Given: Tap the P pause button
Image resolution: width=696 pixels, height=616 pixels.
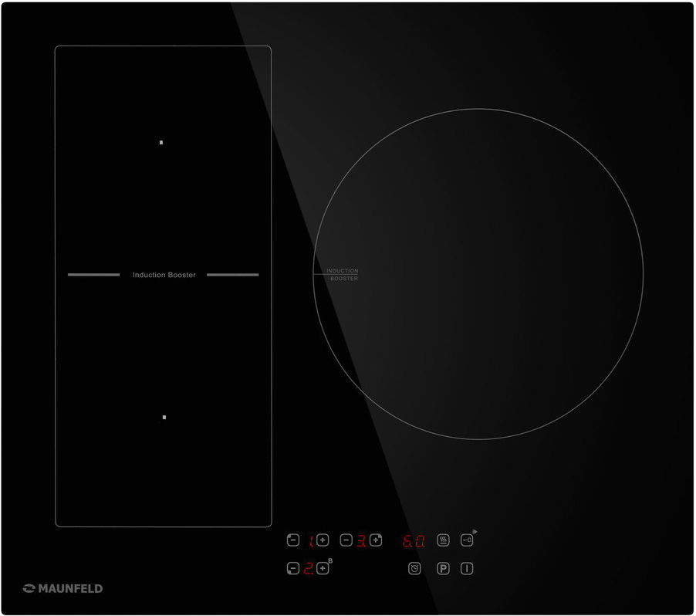Looking at the screenshot, I should [443, 568].
